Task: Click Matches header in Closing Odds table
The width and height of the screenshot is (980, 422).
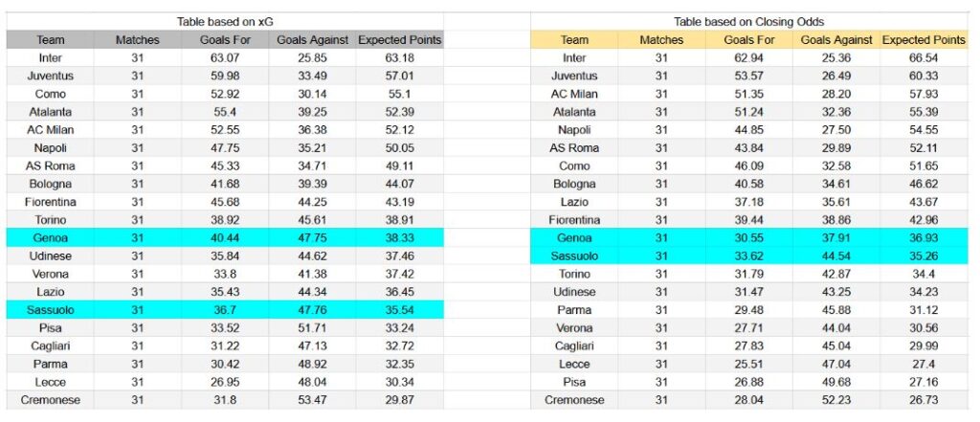Action: pos(661,40)
